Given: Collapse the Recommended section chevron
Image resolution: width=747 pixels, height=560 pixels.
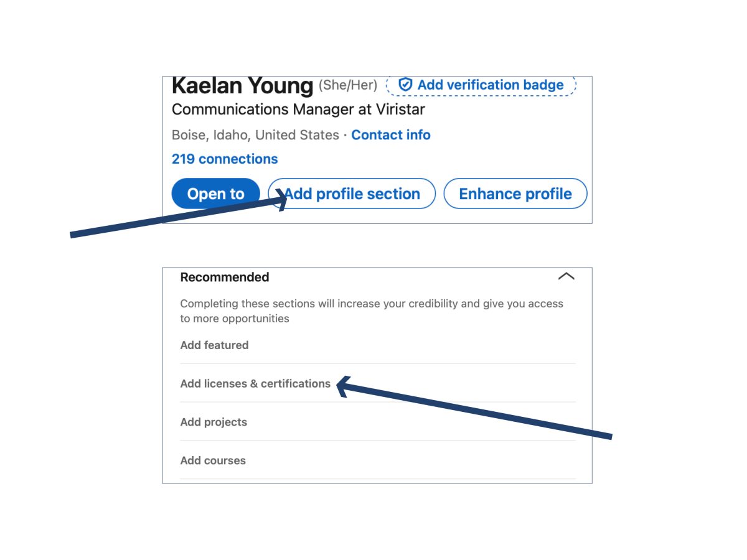Looking at the screenshot, I should tap(566, 276).
